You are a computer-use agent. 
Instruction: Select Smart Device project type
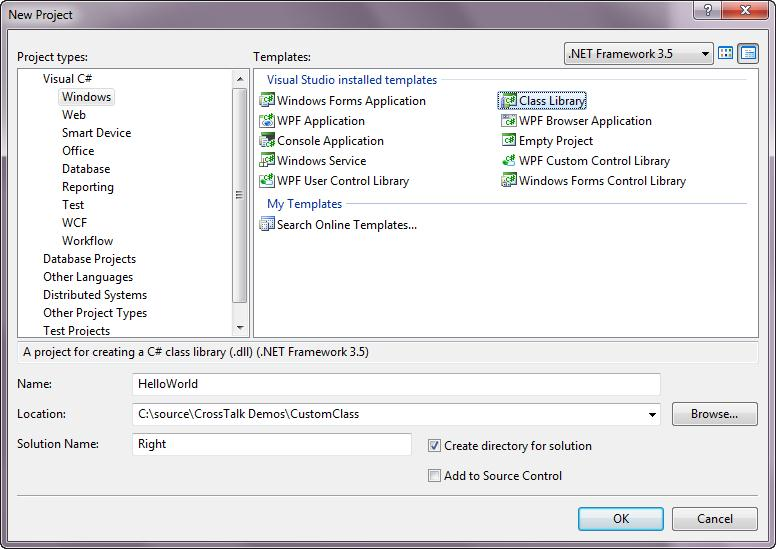[x=97, y=133]
